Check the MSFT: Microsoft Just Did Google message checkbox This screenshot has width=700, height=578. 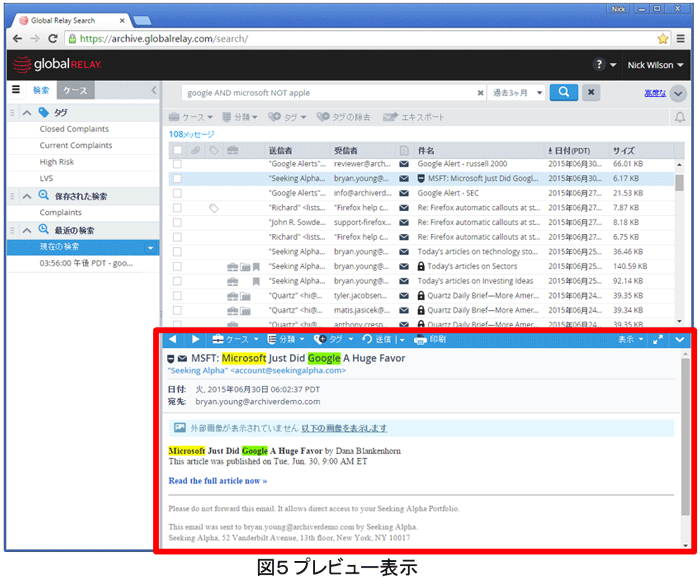click(177, 179)
